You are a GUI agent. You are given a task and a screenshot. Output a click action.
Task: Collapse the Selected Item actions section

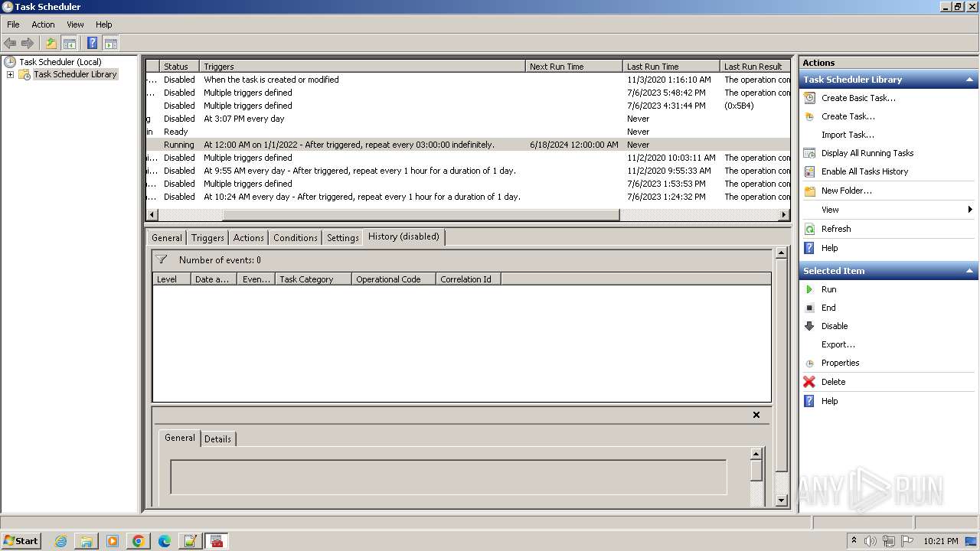click(x=970, y=271)
